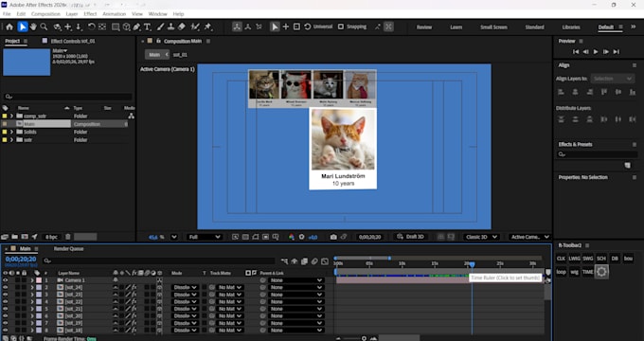
Task: Select the Zoom magnifier tool
Action: [x=44, y=27]
